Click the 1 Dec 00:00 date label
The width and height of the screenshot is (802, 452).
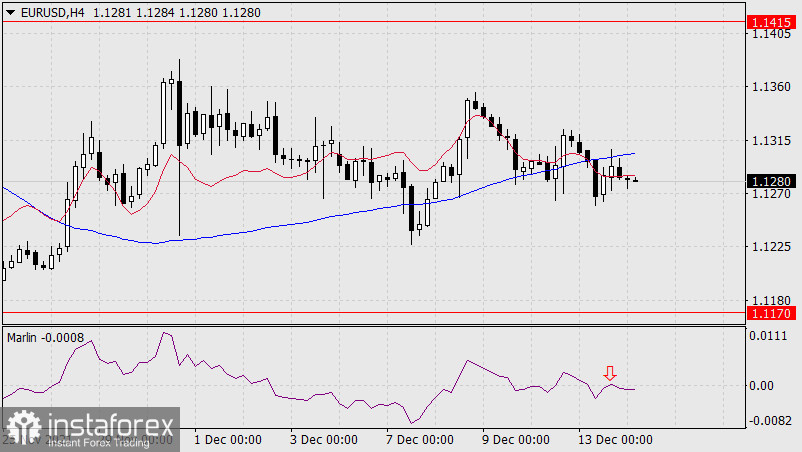[228, 439]
